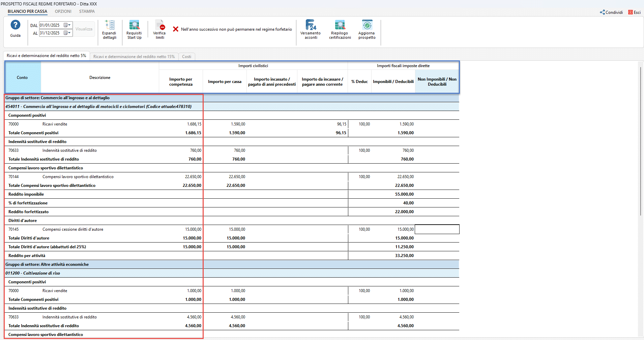Click Importo per cassa column header
The height and width of the screenshot is (340, 644).
[225, 82]
